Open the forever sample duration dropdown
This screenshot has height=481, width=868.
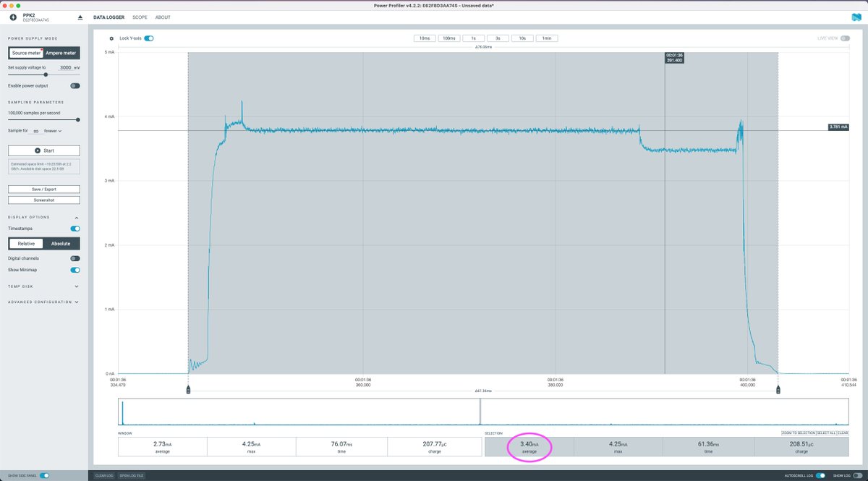(x=54, y=131)
